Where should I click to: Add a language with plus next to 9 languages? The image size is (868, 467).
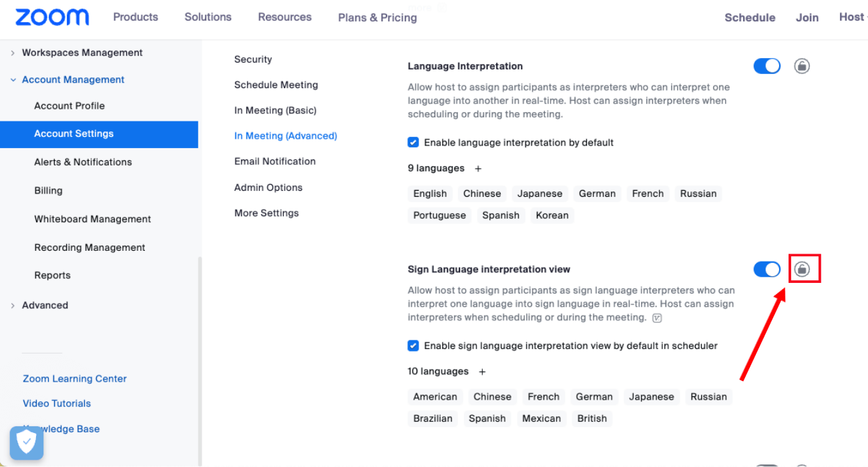(x=478, y=169)
